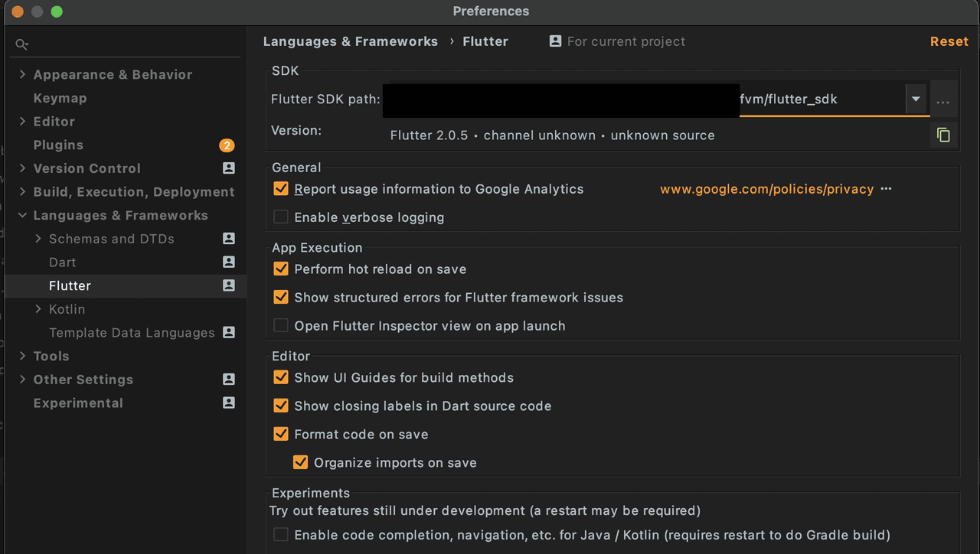Collapse the Languages & Frameworks section

click(x=22, y=216)
